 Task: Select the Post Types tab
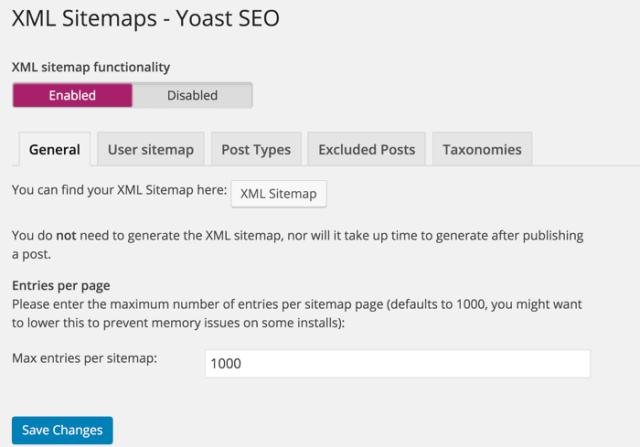tap(256, 149)
